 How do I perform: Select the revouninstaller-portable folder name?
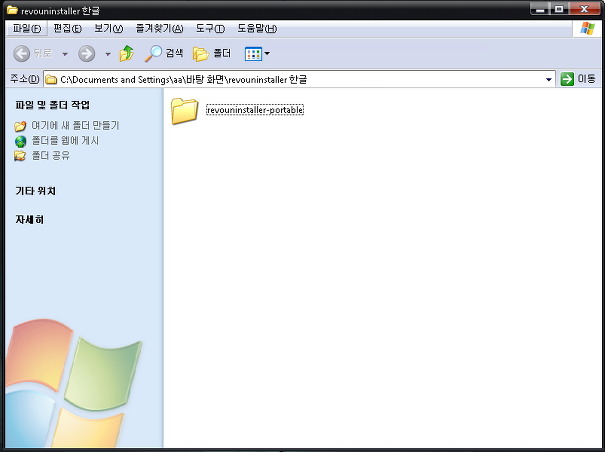255,110
